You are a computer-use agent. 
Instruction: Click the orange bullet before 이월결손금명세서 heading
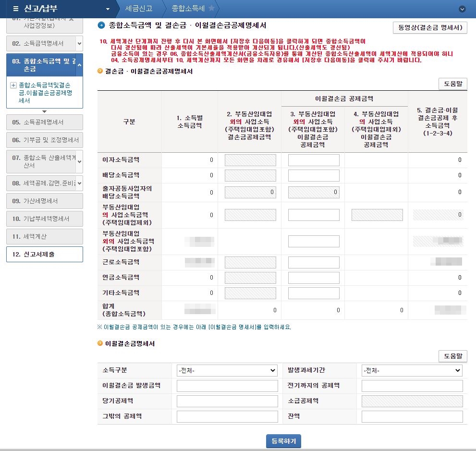point(100,343)
